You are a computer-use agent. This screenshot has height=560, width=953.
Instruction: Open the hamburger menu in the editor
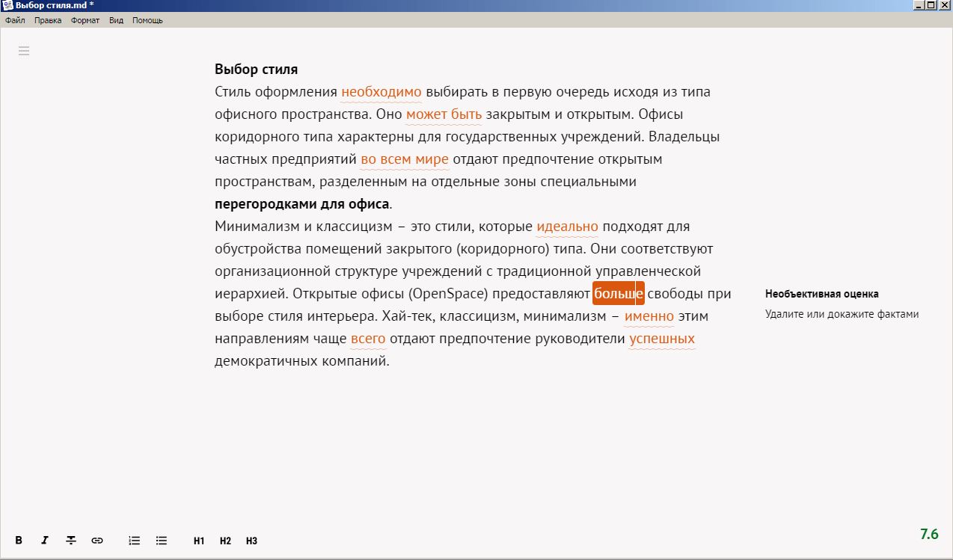click(x=24, y=51)
